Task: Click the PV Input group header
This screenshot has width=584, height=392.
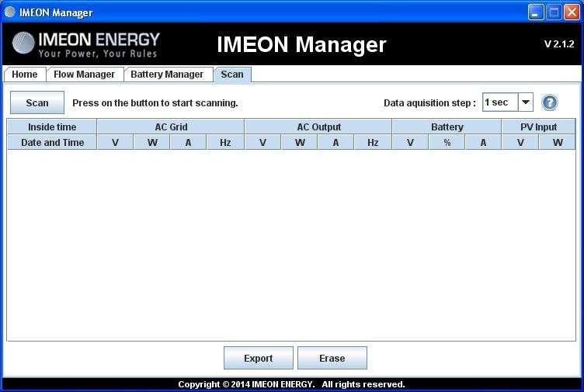Action: 538,127
